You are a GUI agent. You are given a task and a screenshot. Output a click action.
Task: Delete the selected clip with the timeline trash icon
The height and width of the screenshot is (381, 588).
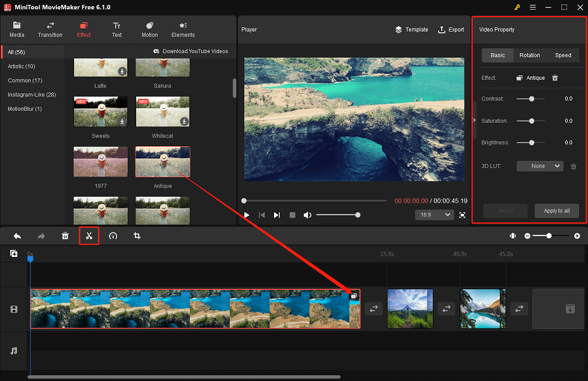pyautogui.click(x=65, y=236)
